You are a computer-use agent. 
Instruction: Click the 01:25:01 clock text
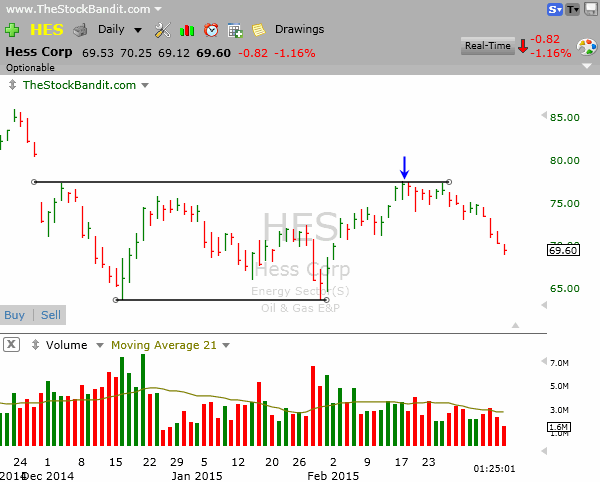click(x=494, y=469)
